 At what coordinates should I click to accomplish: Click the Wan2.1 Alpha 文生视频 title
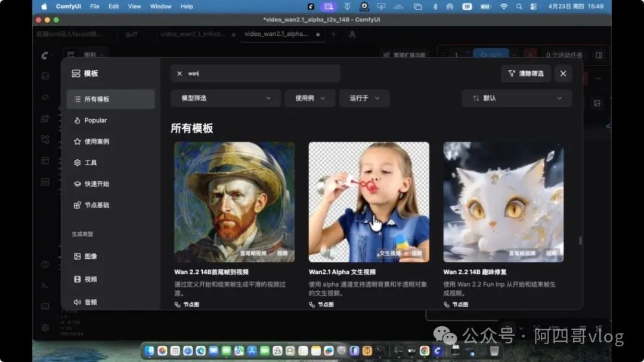pos(342,272)
